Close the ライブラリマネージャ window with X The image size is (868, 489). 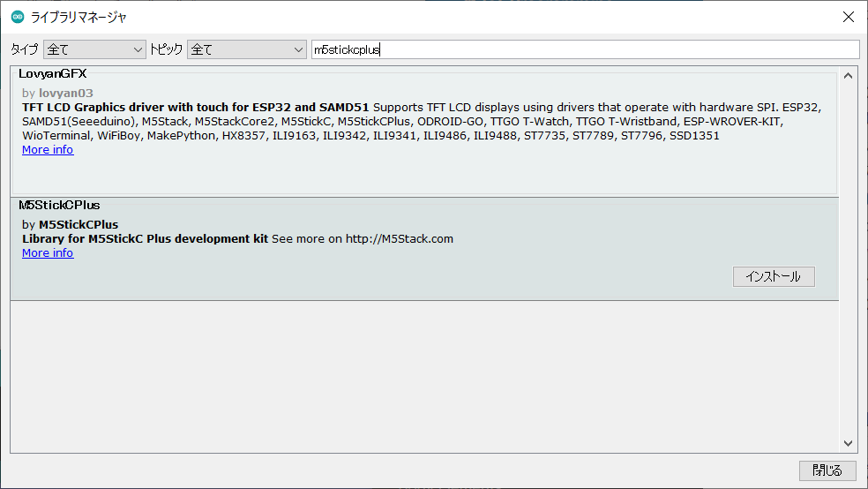848,17
